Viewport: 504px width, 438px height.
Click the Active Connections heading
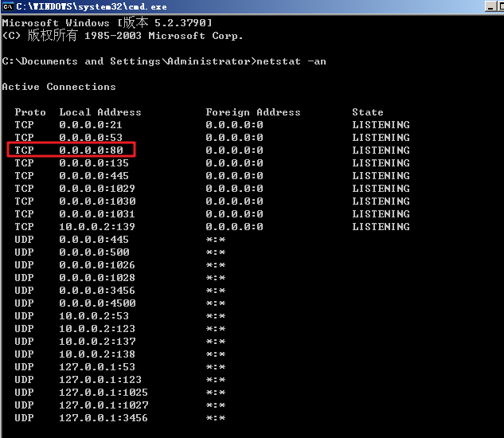coord(59,87)
